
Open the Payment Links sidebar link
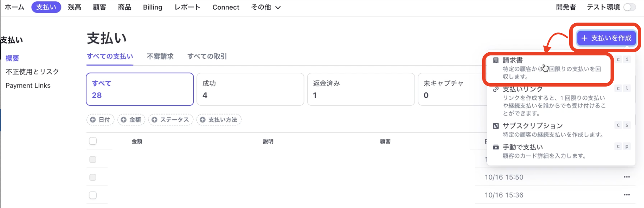[x=28, y=86]
